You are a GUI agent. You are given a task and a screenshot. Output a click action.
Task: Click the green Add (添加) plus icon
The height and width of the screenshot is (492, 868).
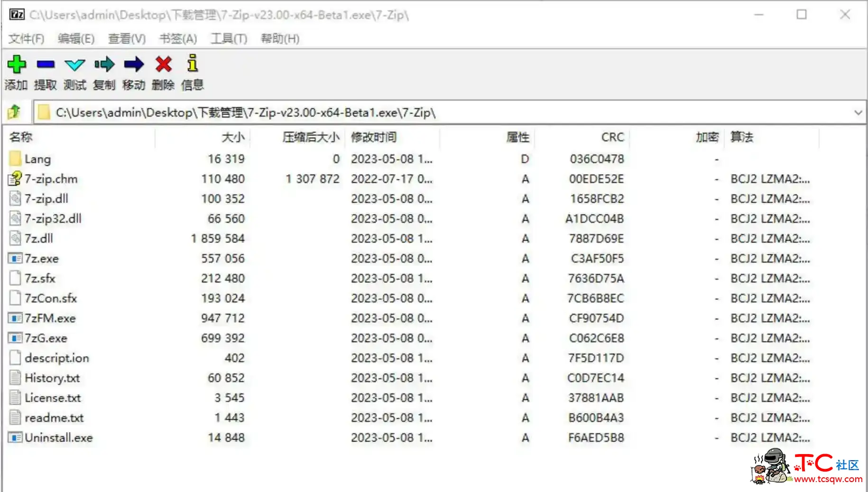(x=17, y=64)
